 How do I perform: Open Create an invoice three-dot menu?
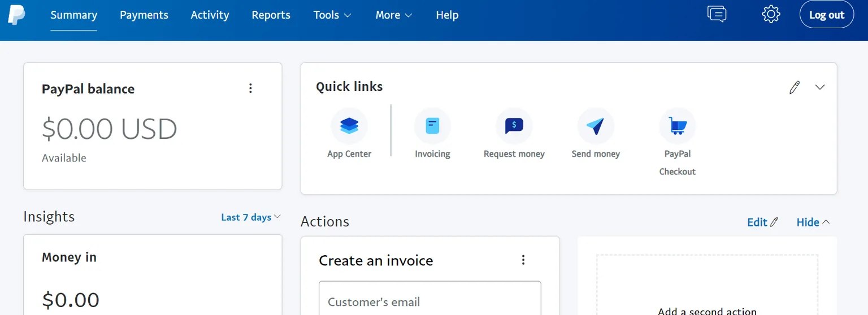(x=523, y=260)
